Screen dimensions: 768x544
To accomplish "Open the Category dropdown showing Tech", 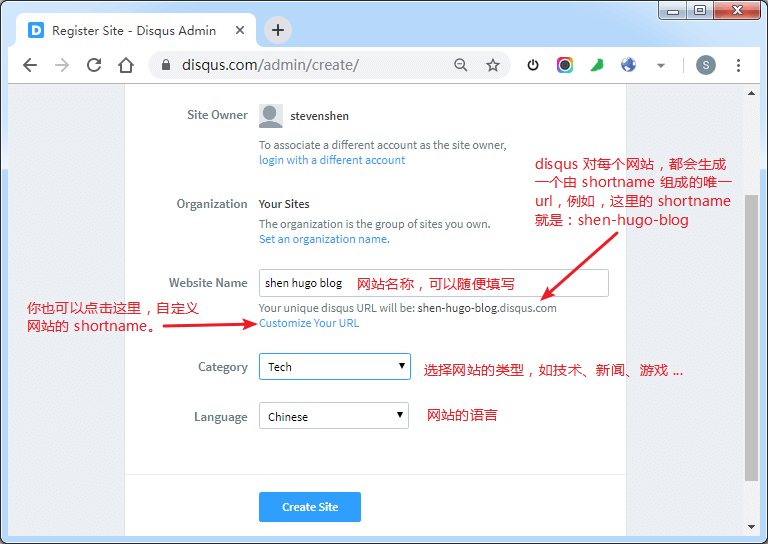I will click(x=335, y=367).
